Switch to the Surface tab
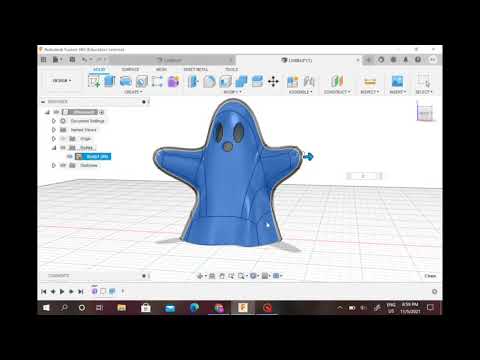The image size is (480, 360). tap(130, 69)
